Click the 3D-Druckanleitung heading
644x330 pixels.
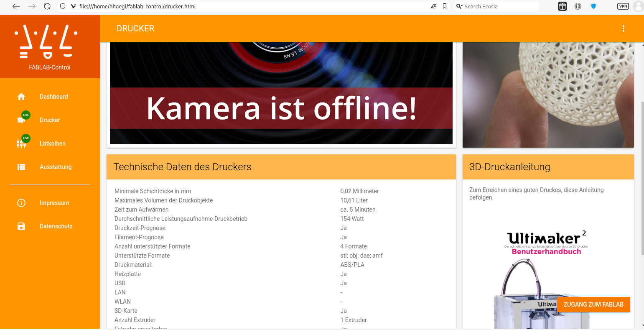click(509, 167)
